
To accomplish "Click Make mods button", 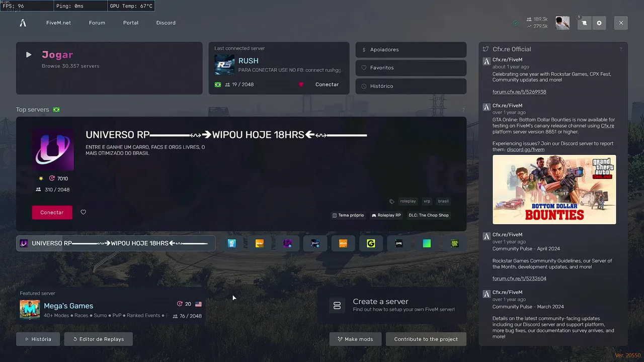I will point(355,339).
